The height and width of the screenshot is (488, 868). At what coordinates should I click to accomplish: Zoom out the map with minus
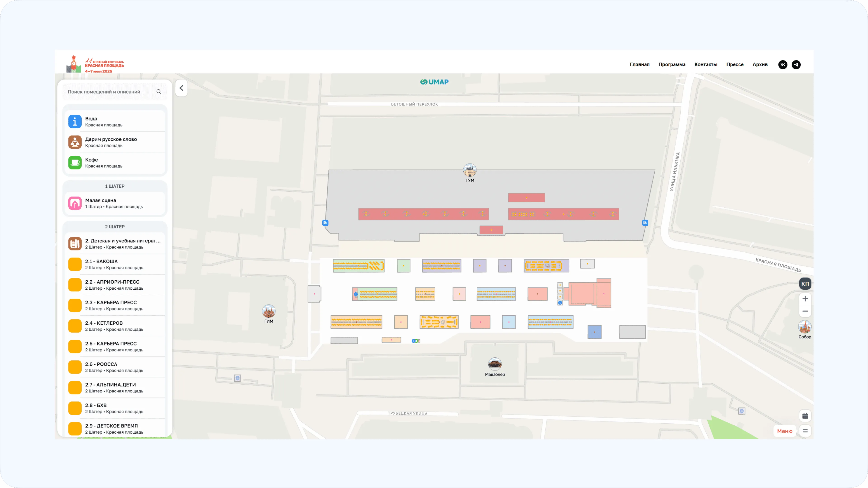[805, 311]
